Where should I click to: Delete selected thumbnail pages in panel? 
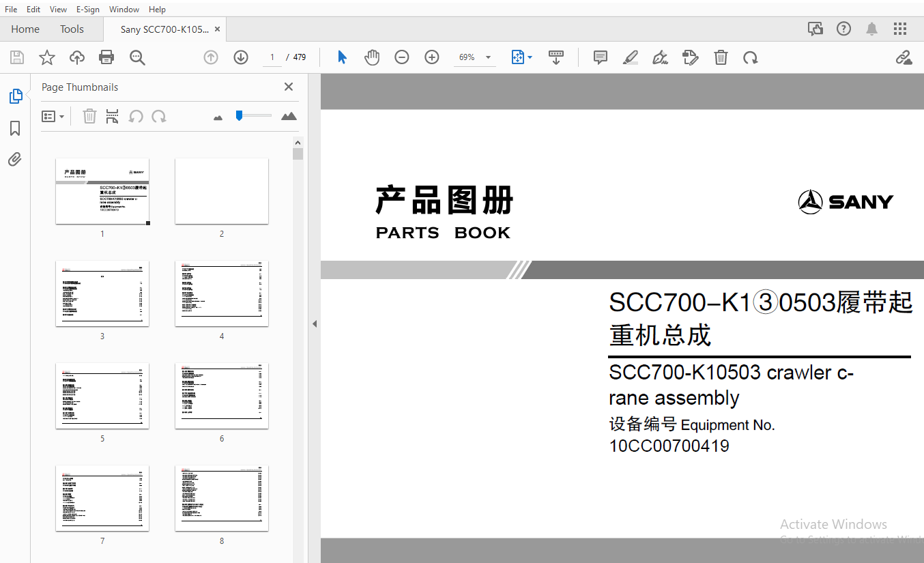point(89,116)
